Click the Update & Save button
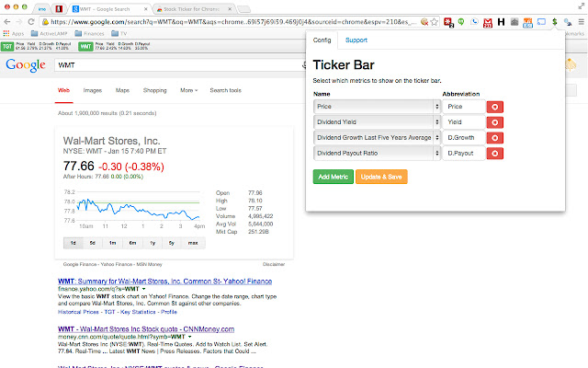 point(381,177)
